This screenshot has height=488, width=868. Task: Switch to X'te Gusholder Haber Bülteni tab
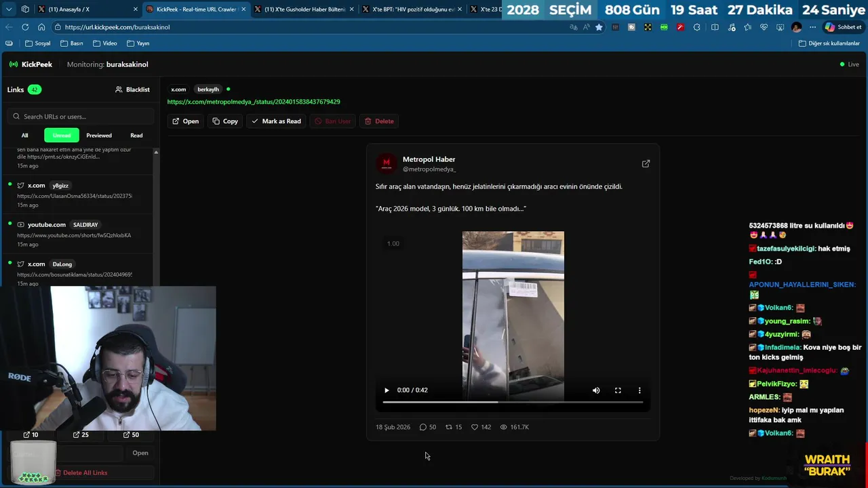click(304, 9)
